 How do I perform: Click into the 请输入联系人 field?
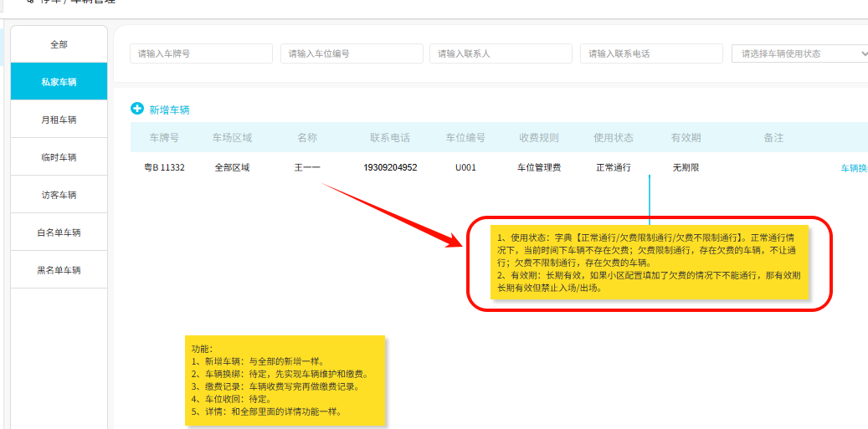[501, 54]
